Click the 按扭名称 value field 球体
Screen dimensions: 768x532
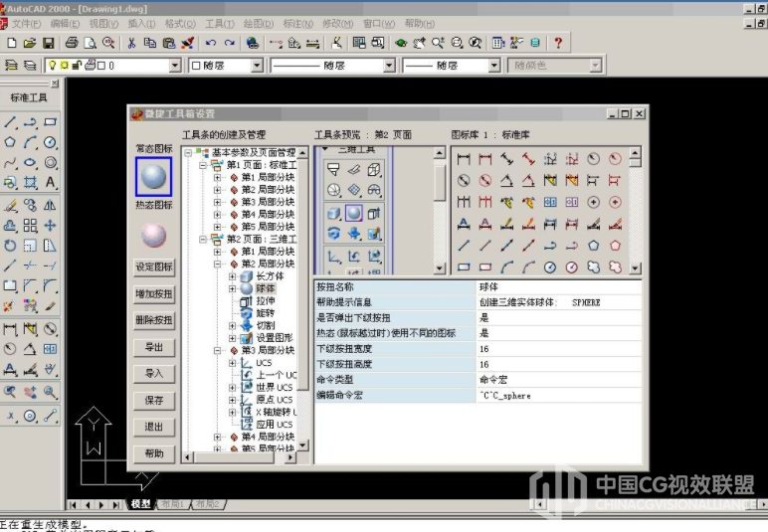coord(559,287)
